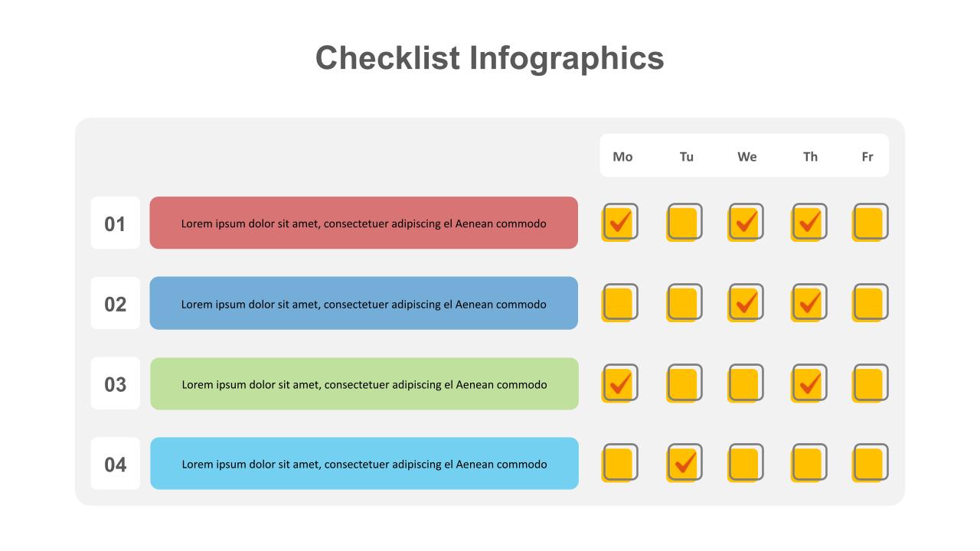Toggle Wednesday checkbox in row 02

(745, 302)
